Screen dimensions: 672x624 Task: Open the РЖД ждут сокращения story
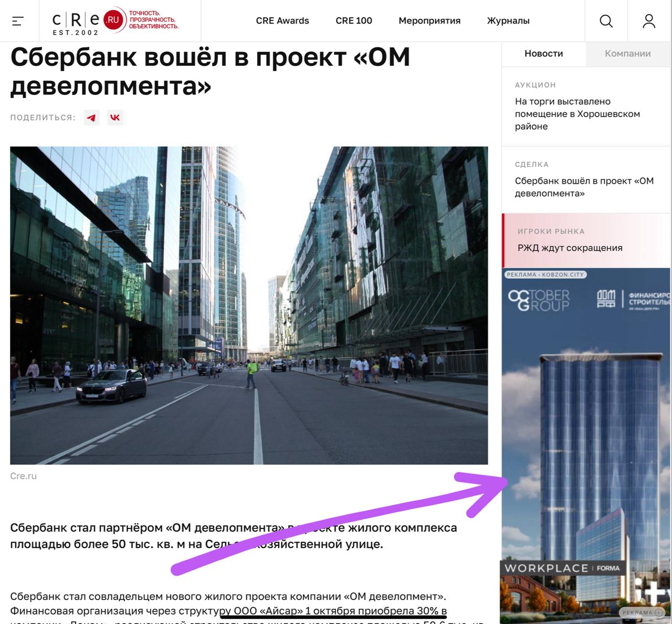(x=570, y=248)
